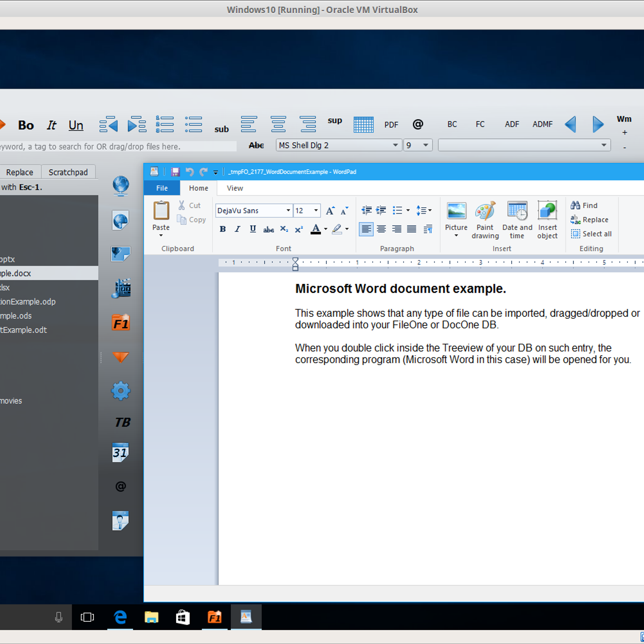Enable center alignment in Paragraph group
This screenshot has height=644, width=644.
381,229
